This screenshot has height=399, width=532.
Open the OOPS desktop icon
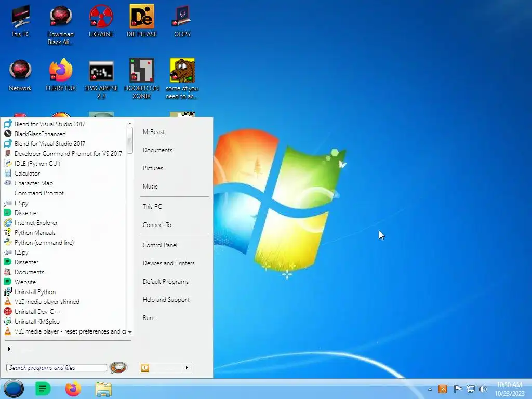pos(182,21)
